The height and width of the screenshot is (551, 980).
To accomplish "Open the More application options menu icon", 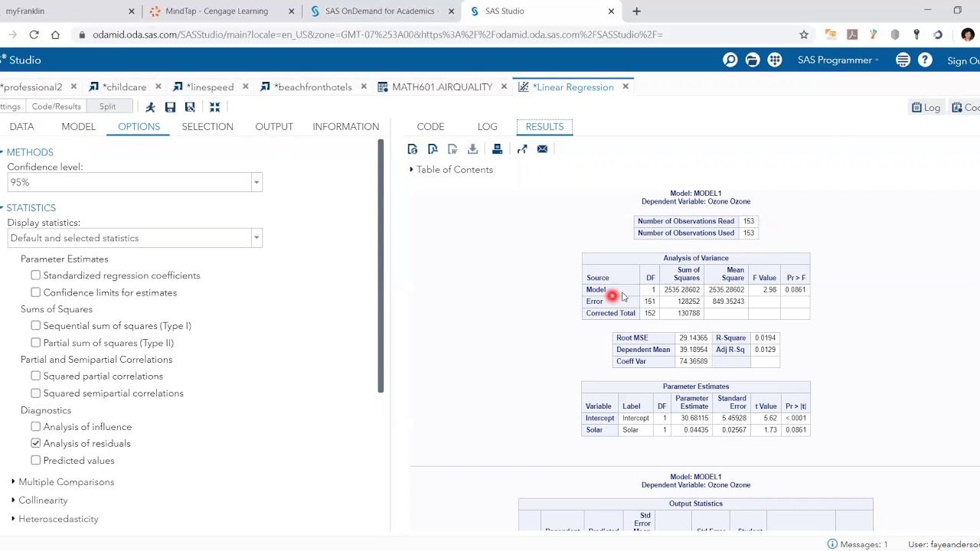I will pyautogui.click(x=903, y=60).
